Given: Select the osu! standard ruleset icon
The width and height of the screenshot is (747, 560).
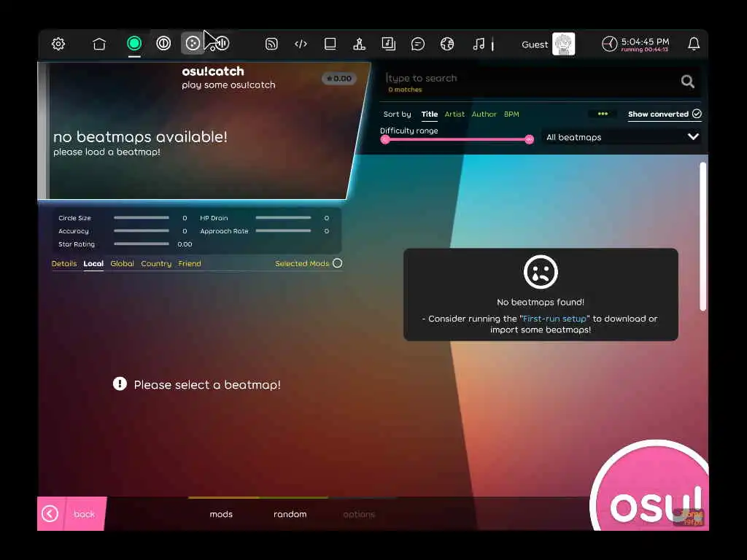Looking at the screenshot, I should [134, 44].
